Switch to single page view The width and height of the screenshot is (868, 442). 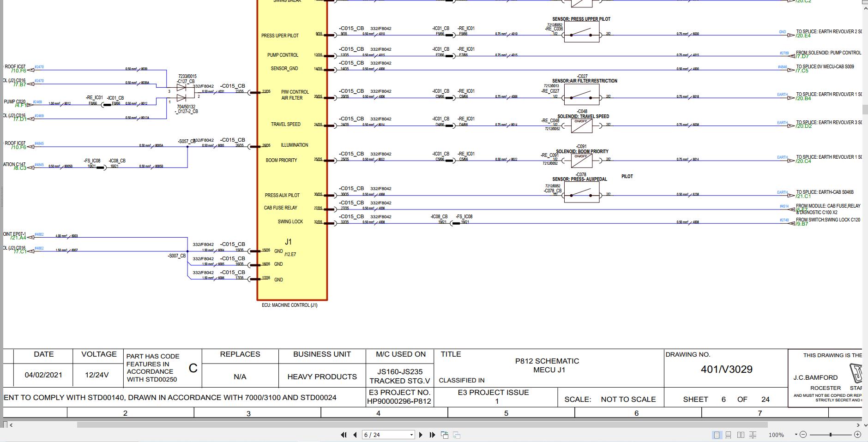point(717,435)
